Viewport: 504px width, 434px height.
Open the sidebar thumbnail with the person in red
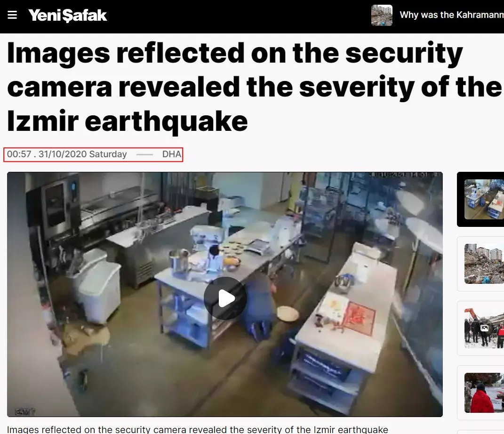click(484, 393)
